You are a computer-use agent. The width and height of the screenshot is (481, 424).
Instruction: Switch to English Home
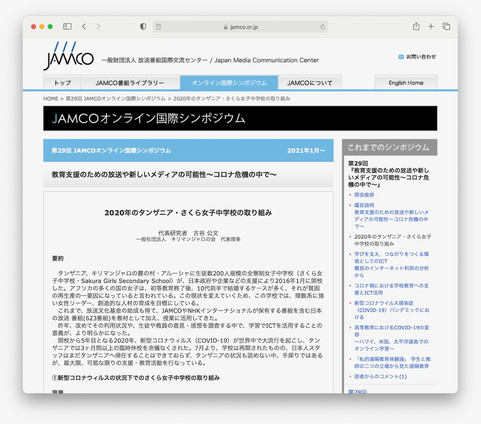coord(406,83)
